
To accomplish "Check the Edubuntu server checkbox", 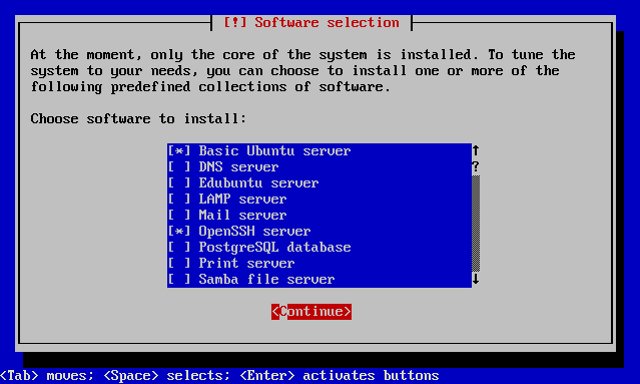I will tap(179, 183).
